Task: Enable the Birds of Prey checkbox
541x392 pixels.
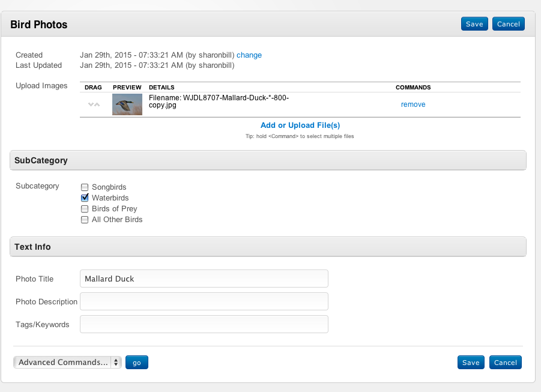Action: (x=85, y=209)
